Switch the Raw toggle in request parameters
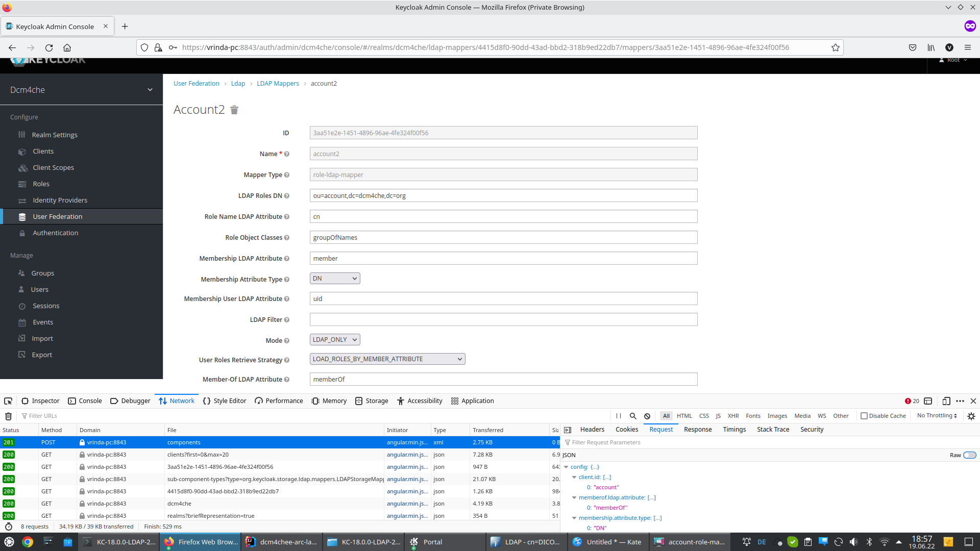 click(969, 455)
